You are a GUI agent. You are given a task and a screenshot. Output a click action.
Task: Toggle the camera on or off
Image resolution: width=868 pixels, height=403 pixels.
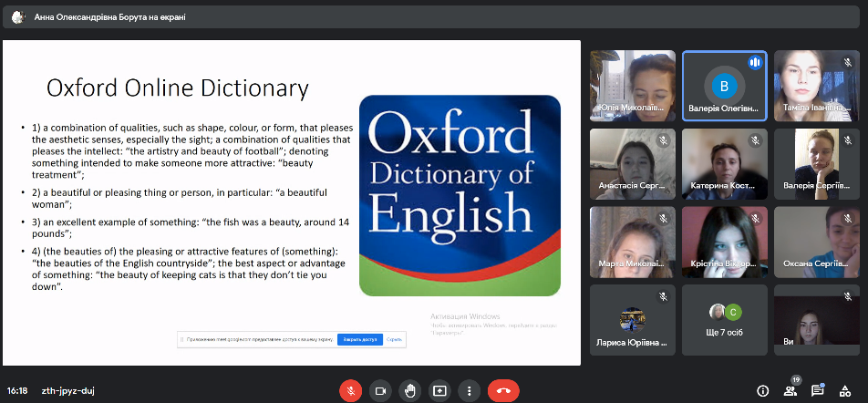(380, 390)
